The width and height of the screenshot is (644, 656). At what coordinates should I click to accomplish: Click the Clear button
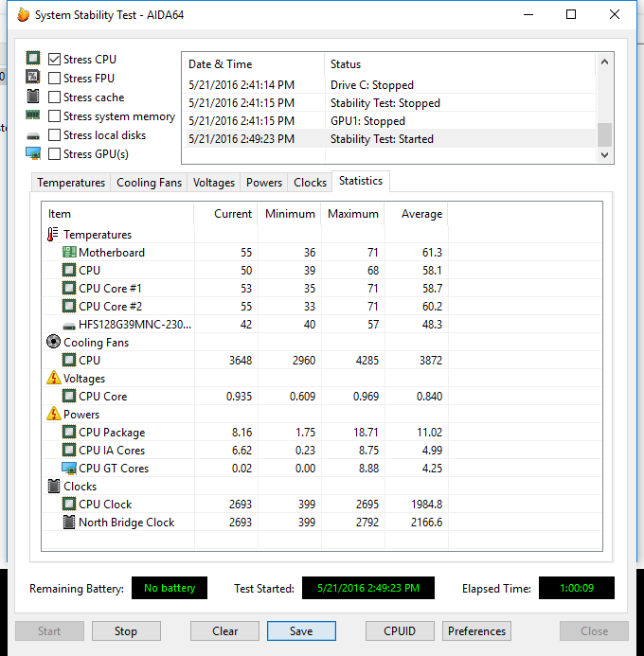(x=224, y=630)
